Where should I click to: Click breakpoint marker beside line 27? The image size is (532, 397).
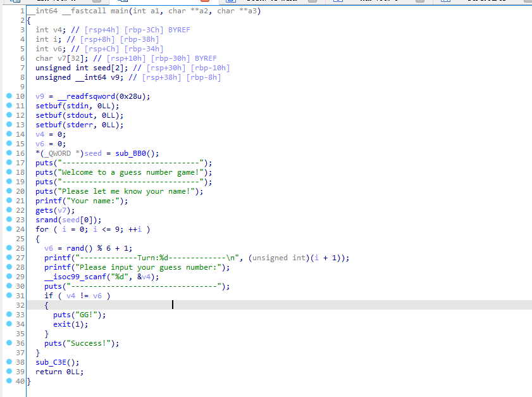(x=9, y=258)
